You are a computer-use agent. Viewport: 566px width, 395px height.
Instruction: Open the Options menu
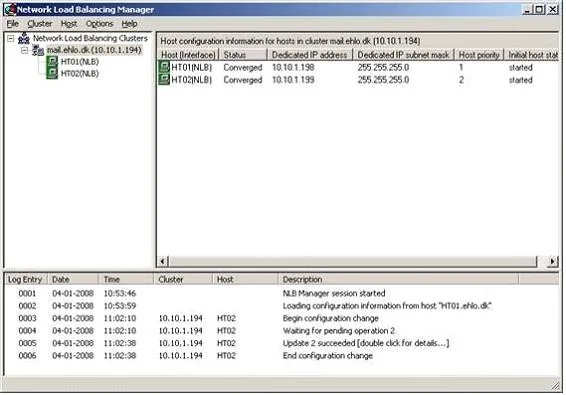click(x=99, y=24)
